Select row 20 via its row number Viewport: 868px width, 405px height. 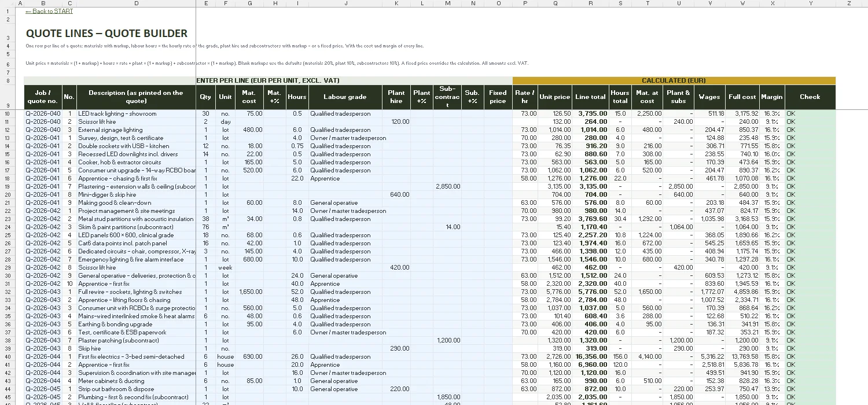[x=8, y=194]
